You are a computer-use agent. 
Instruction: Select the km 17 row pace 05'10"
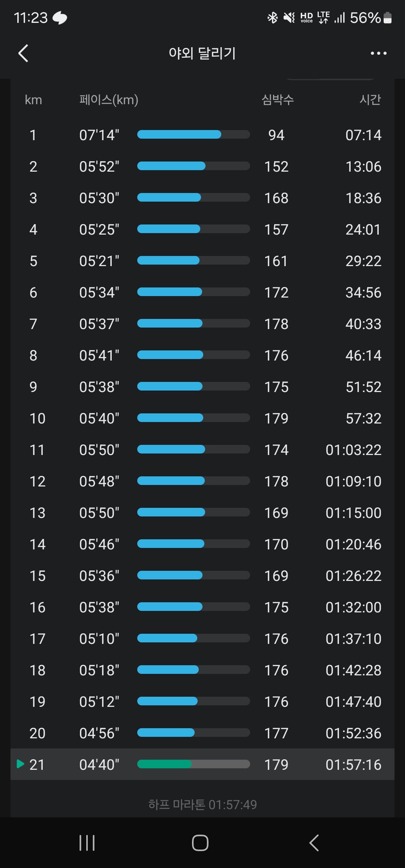[x=99, y=639]
